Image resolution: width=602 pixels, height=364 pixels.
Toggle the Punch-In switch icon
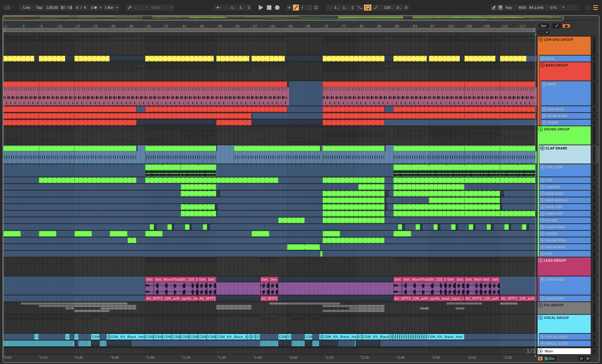pos(359,8)
